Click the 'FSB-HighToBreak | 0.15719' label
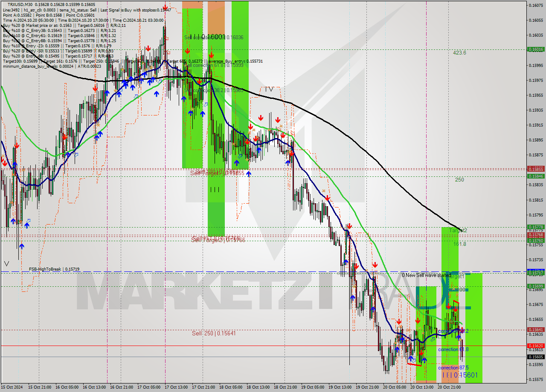Image resolution: width=546 pixels, height=392 pixels. click(x=54, y=269)
